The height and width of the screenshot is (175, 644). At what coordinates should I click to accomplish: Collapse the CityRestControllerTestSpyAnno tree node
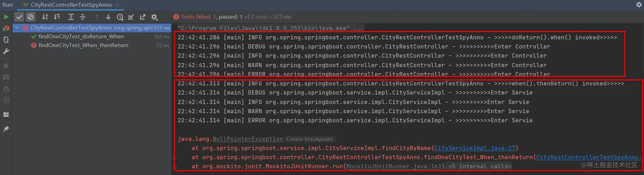coord(17,27)
